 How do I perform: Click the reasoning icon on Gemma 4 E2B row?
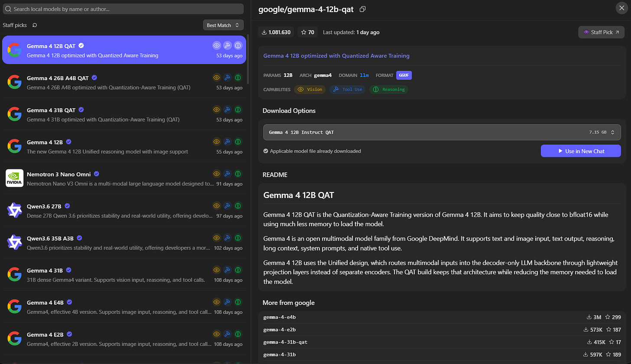(x=238, y=334)
